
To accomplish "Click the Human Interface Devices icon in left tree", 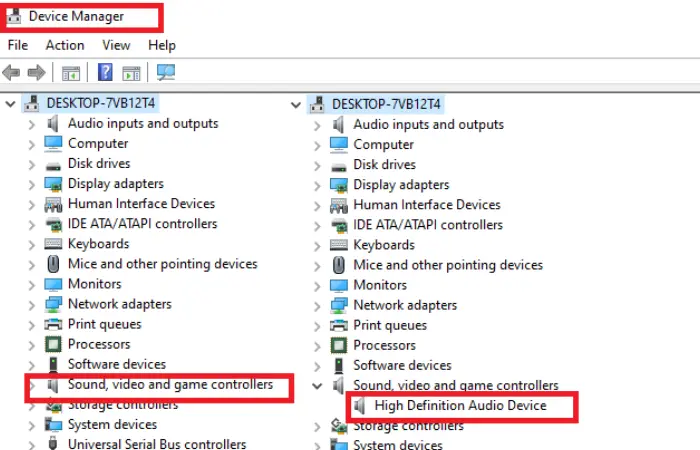I will [53, 204].
